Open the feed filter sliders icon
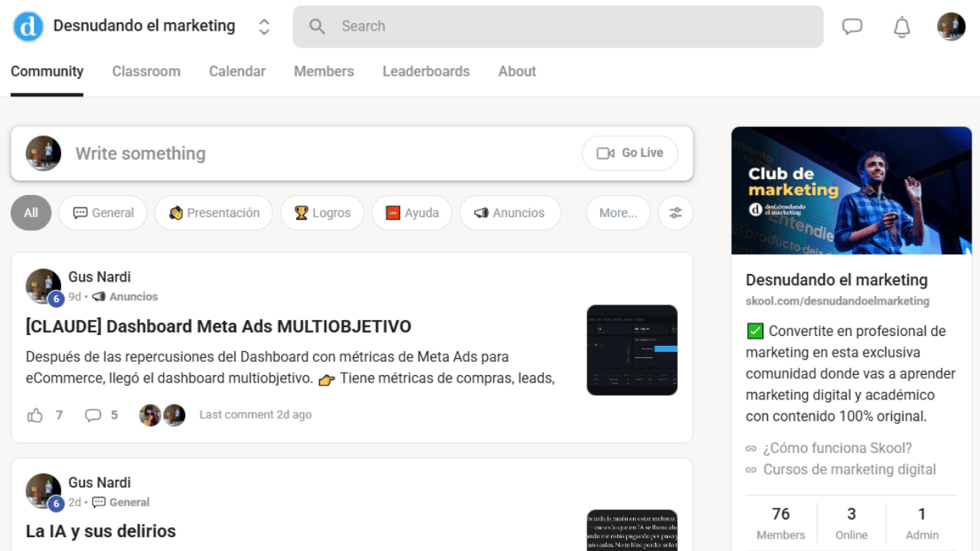Viewport: 980px width, 551px height. coord(675,213)
